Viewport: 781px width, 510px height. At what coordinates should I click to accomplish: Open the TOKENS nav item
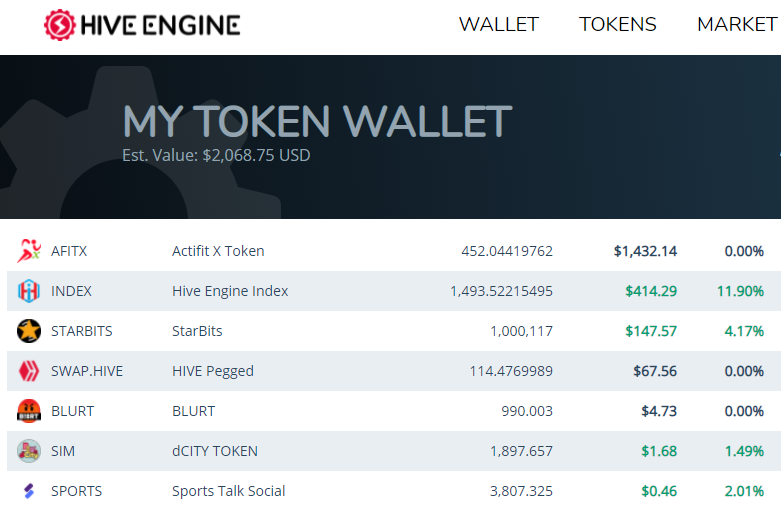618,24
